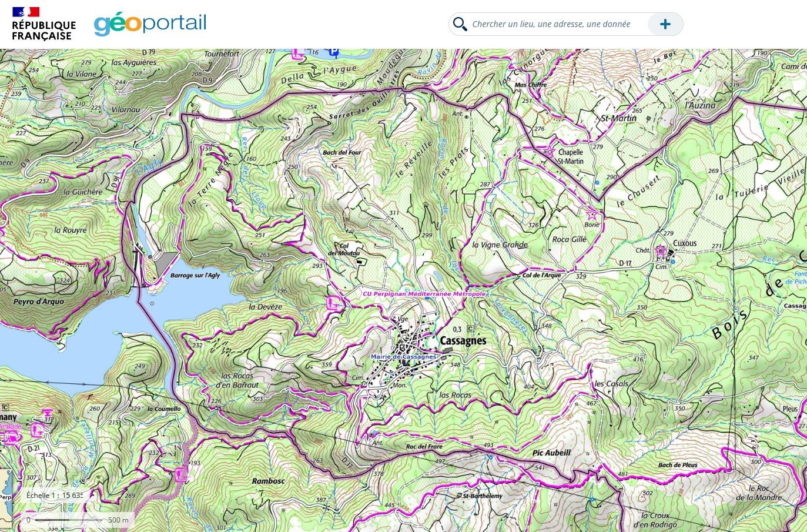Click the 'Barrage sur l'Agly' label
Screen dimensions: 807x532
coord(195,275)
